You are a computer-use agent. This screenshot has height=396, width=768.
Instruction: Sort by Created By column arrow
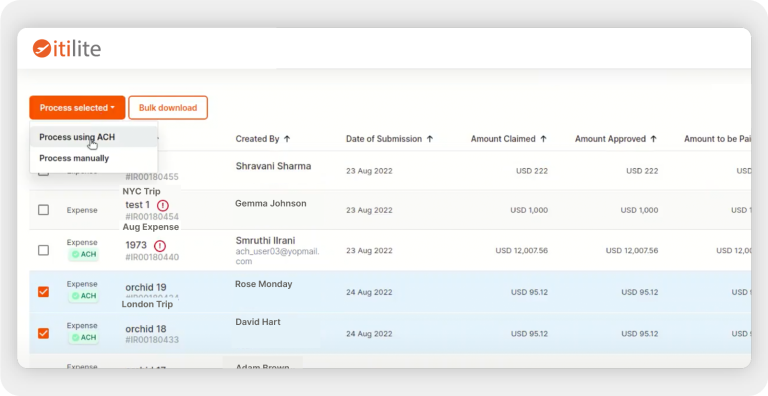[287, 139]
